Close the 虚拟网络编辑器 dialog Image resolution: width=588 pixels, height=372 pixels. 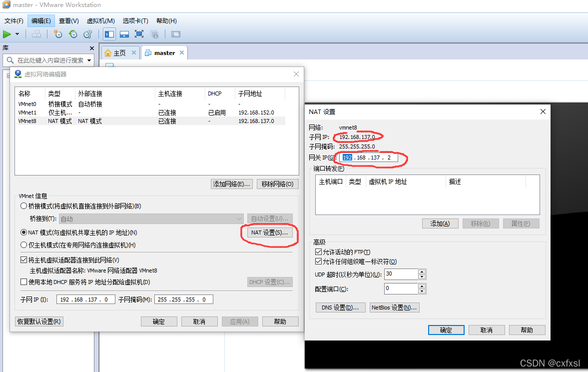(x=296, y=74)
